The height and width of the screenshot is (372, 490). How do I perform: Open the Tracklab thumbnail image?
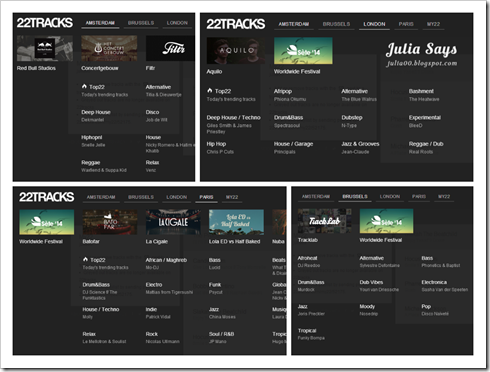pos(324,221)
